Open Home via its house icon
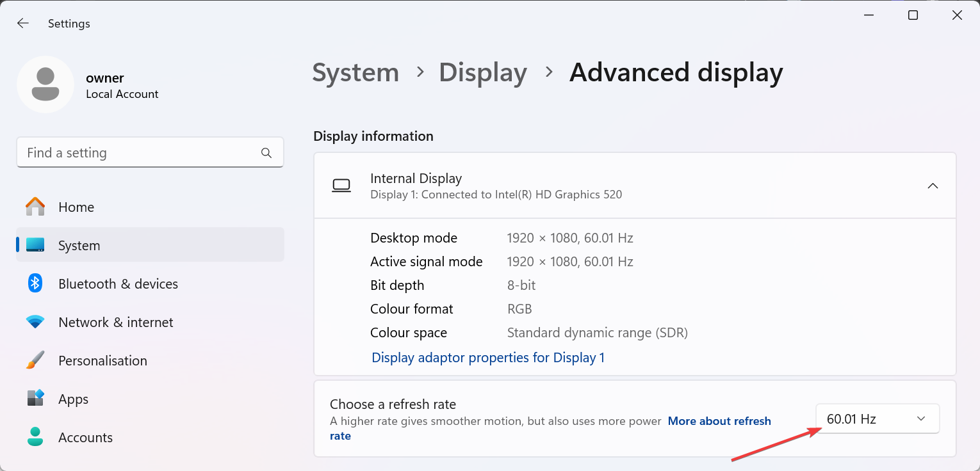 [35, 207]
